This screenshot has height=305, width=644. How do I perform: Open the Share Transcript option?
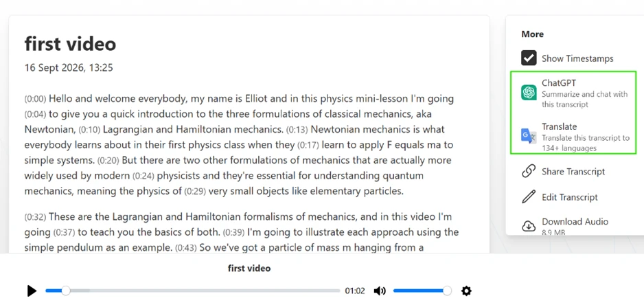(x=573, y=172)
